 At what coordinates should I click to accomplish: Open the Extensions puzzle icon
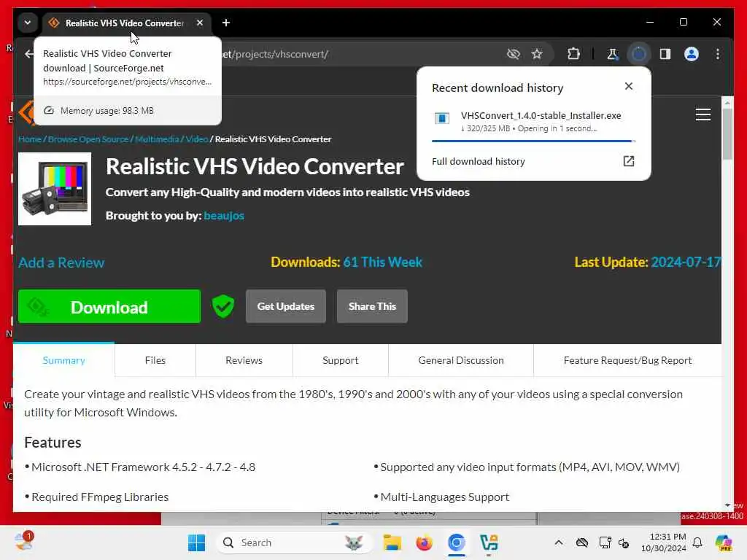point(573,54)
